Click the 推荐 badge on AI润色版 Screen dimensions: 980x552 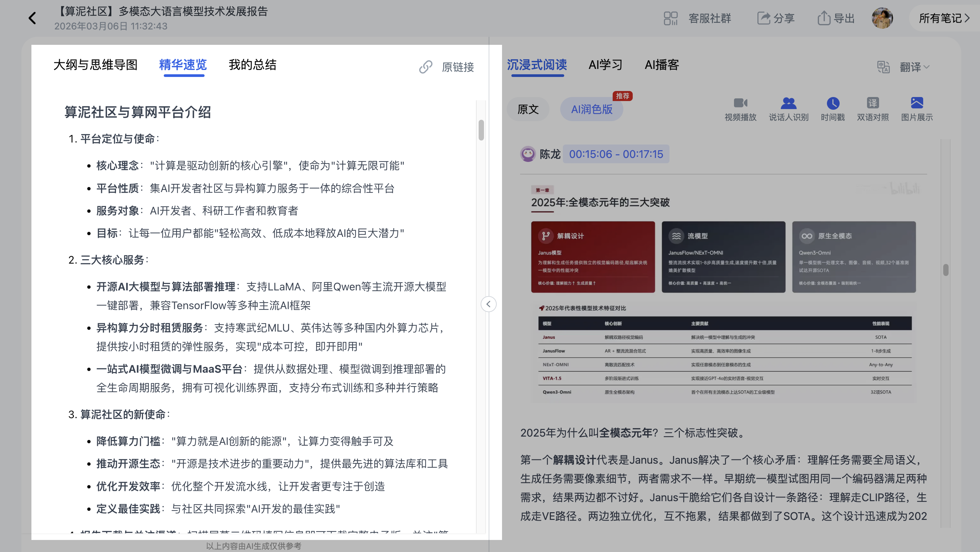coord(622,96)
